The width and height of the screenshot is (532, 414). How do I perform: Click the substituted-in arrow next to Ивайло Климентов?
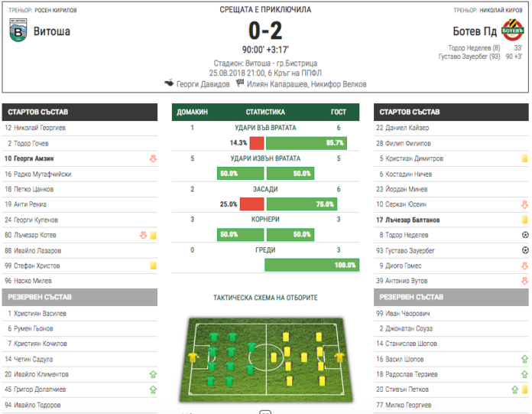153,374
